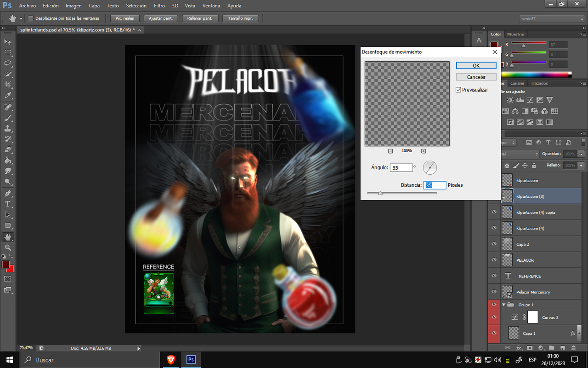Viewport: 588px width, 368px height.
Task: Click the Tamaño impr. button
Action: point(241,18)
